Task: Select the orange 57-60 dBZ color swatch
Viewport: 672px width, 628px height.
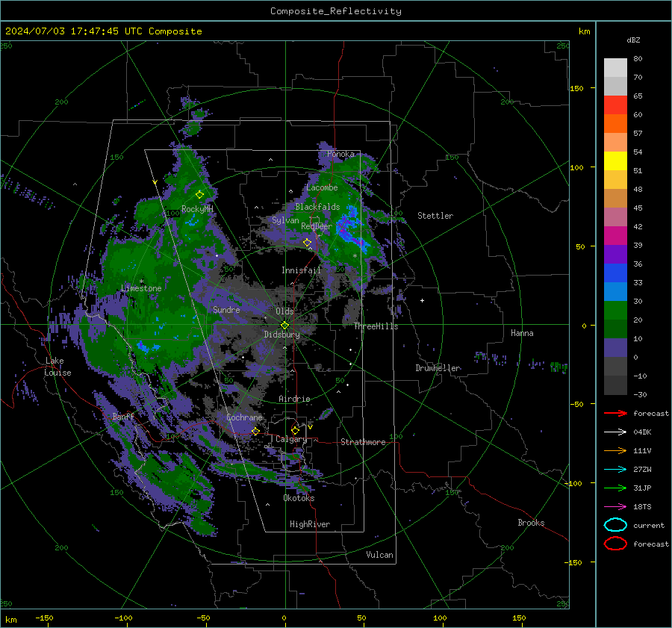Action: pyautogui.click(x=615, y=123)
